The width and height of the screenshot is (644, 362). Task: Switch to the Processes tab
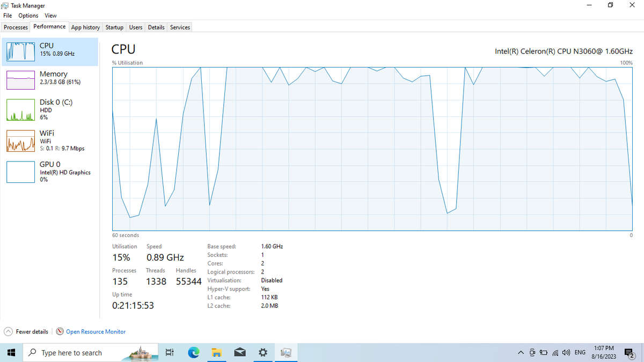16,27
